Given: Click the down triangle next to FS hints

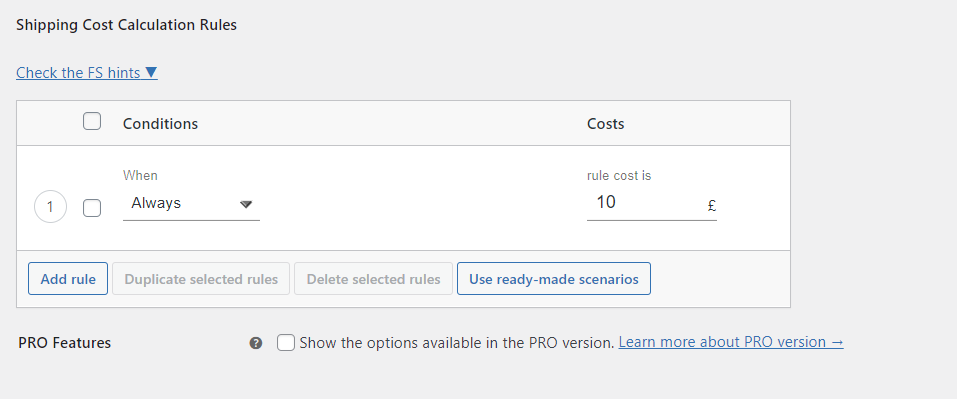Looking at the screenshot, I should (151, 73).
